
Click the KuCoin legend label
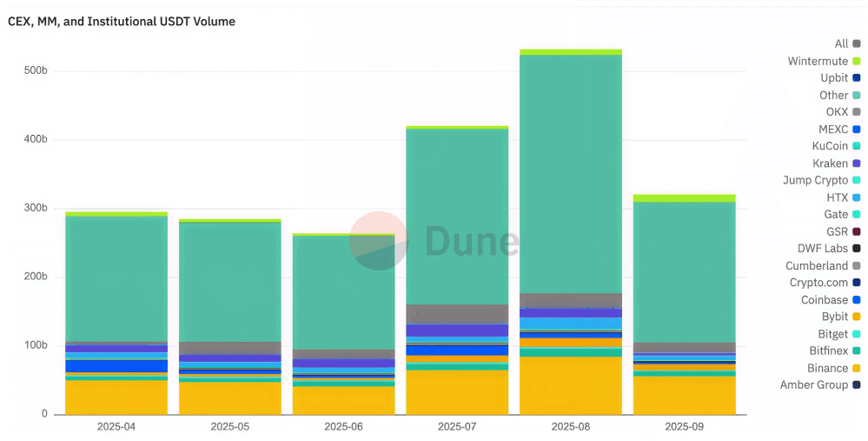830,146
